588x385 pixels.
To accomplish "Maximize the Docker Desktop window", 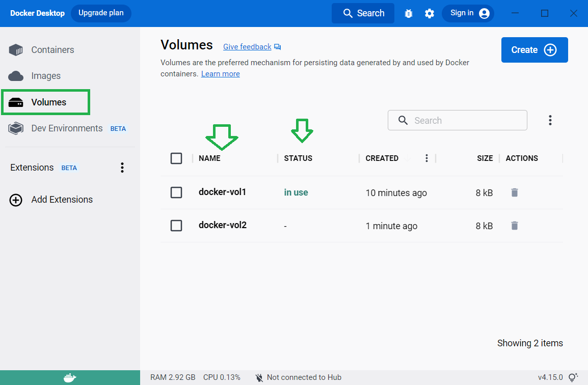I will click(x=545, y=13).
